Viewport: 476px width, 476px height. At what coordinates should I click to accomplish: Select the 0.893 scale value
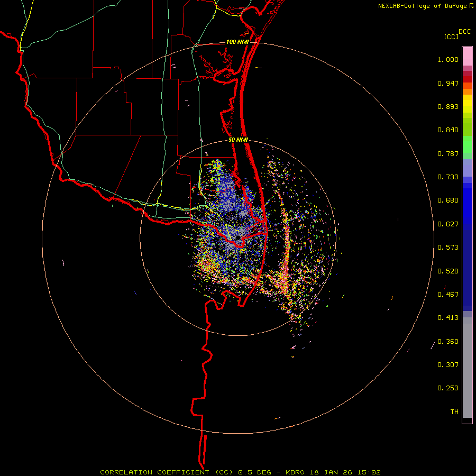click(448, 106)
